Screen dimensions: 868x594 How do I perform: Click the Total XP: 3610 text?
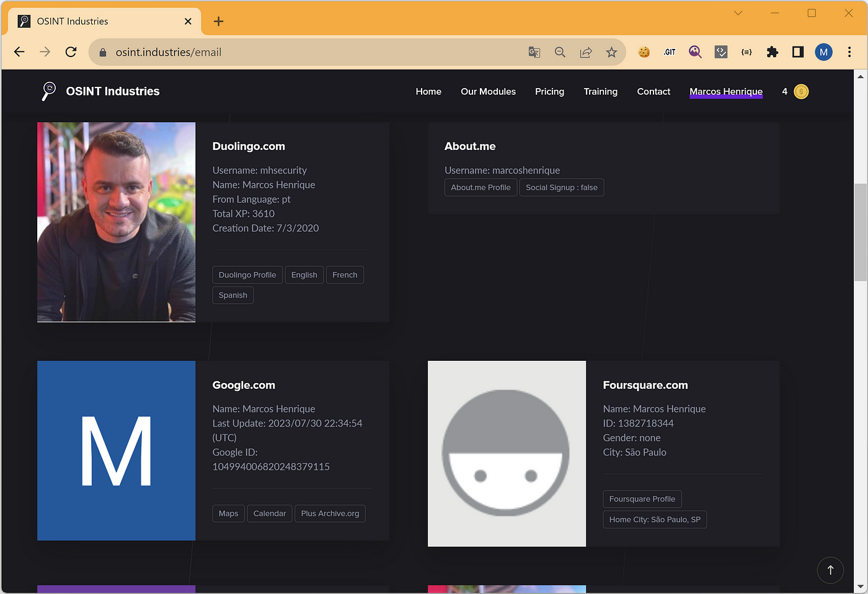pos(244,214)
